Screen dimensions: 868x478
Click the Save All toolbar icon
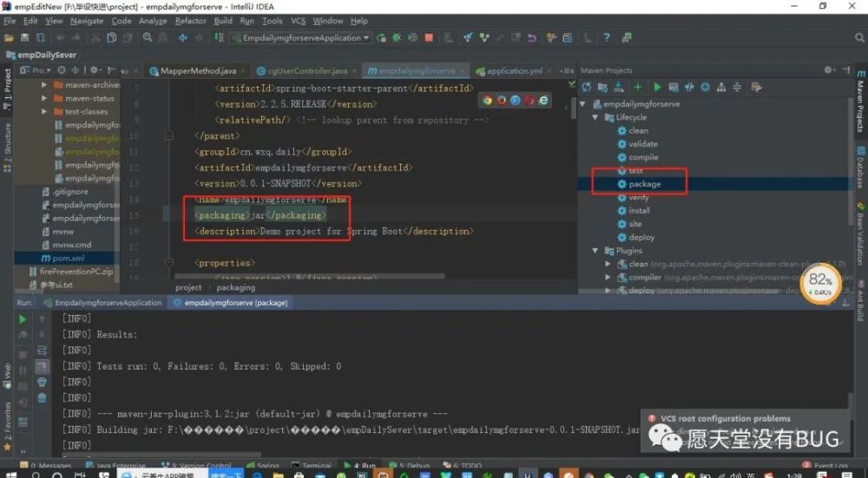coord(25,37)
